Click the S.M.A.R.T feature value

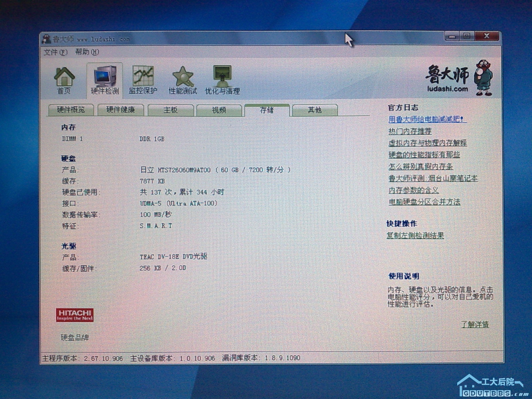pyautogui.click(x=156, y=226)
